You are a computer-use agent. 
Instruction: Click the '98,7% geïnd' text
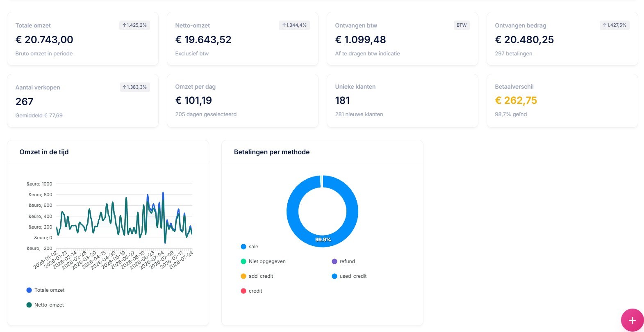click(x=511, y=114)
